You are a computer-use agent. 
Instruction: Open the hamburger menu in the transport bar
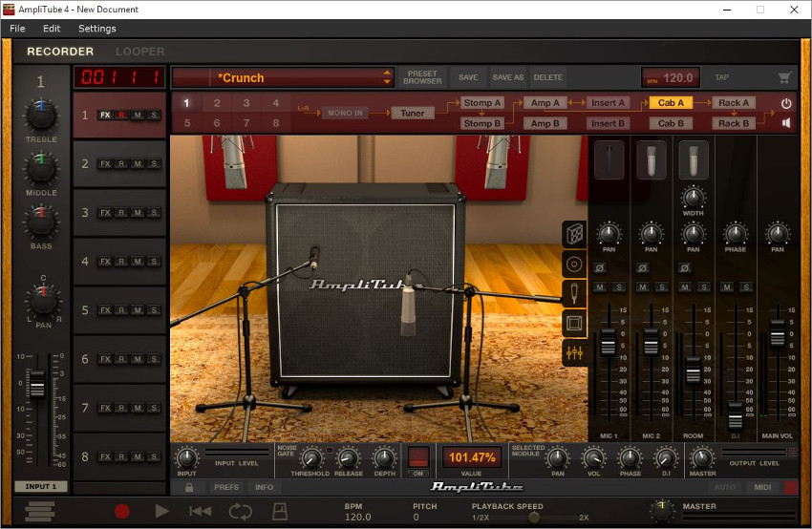point(40,512)
